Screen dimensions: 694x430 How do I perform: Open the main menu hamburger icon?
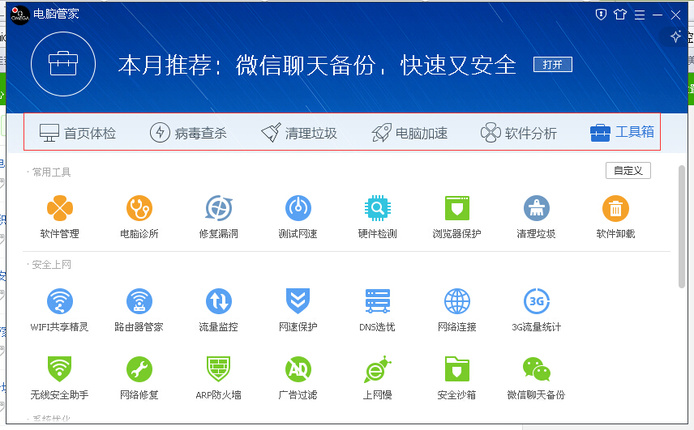point(640,15)
